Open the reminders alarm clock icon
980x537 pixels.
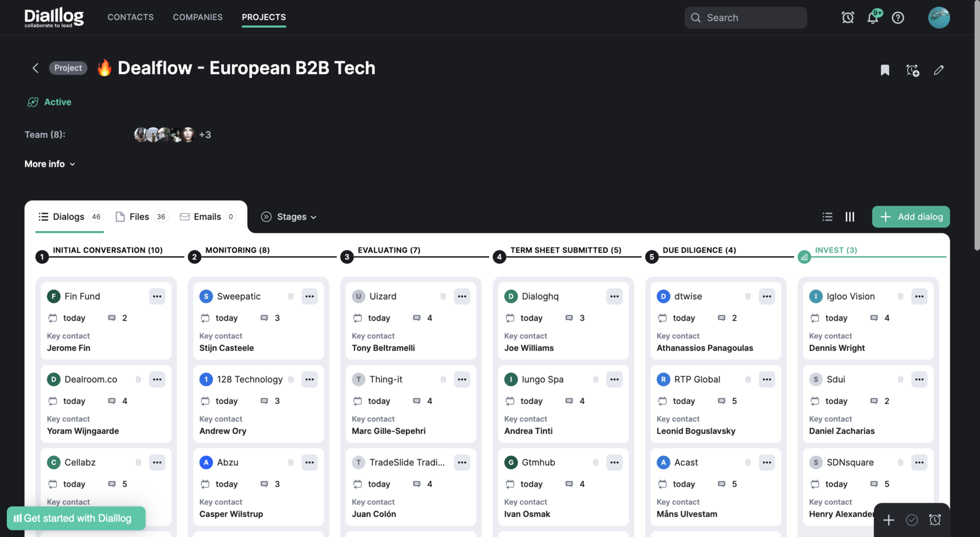(x=848, y=18)
